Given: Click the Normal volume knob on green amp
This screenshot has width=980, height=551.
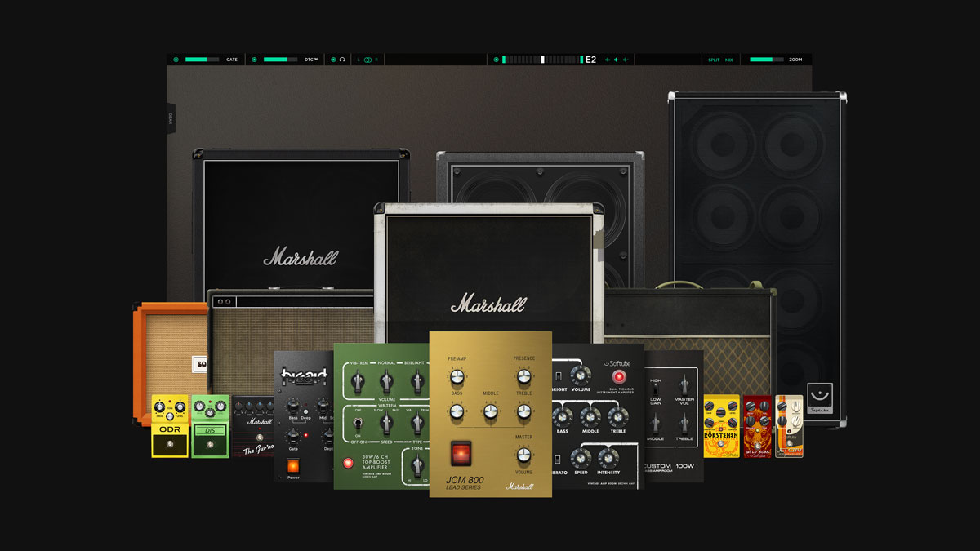Looking at the screenshot, I should pyautogui.click(x=387, y=381).
